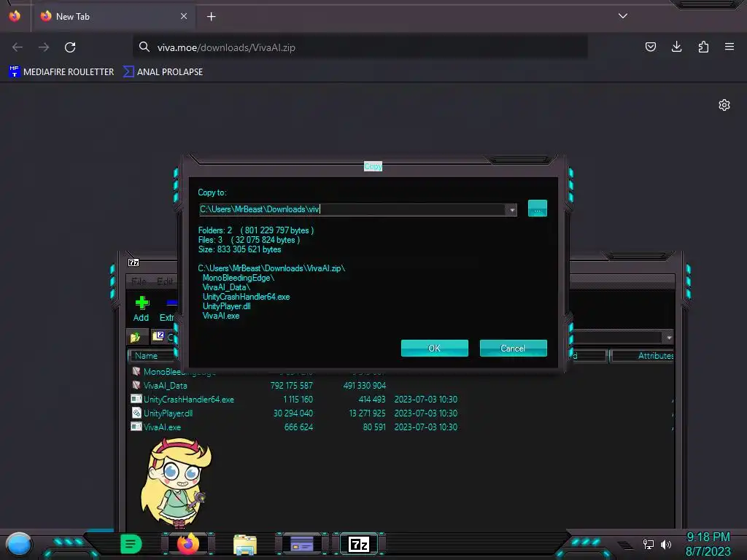Click the Name column header in 7-Zip

click(151, 356)
